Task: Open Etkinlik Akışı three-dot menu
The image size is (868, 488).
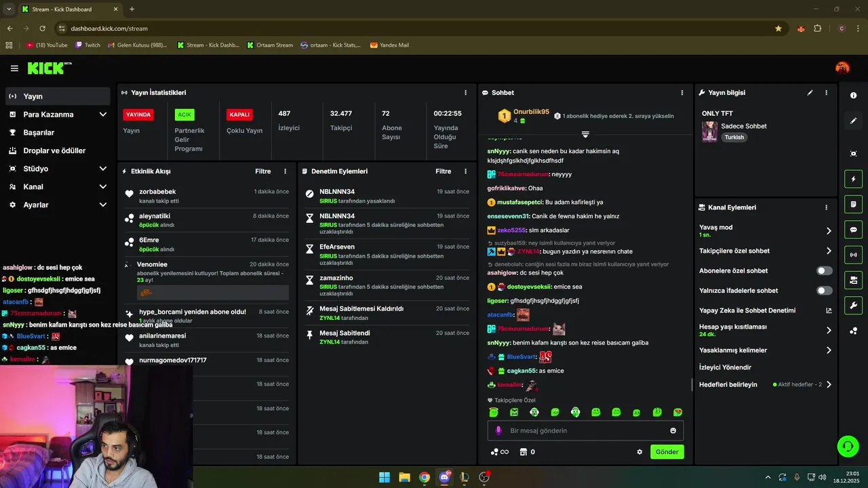Action: click(285, 171)
